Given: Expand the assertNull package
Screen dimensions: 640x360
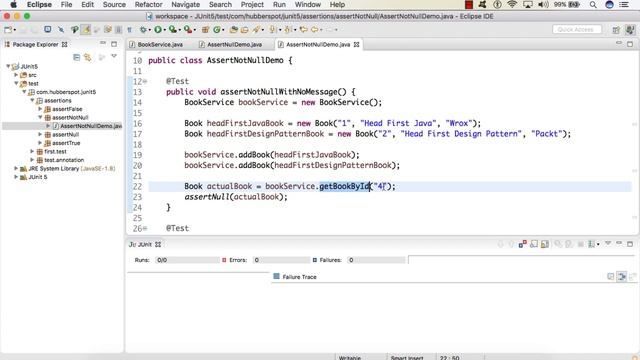Looking at the screenshot, I should coord(40,134).
